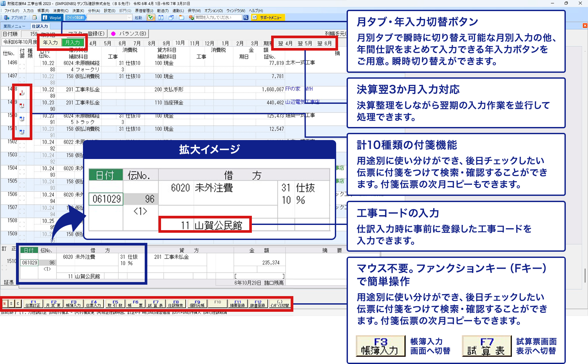Click the magenta circle on バランス(B) button
Screen dimensions: 588x364
pos(113,34)
